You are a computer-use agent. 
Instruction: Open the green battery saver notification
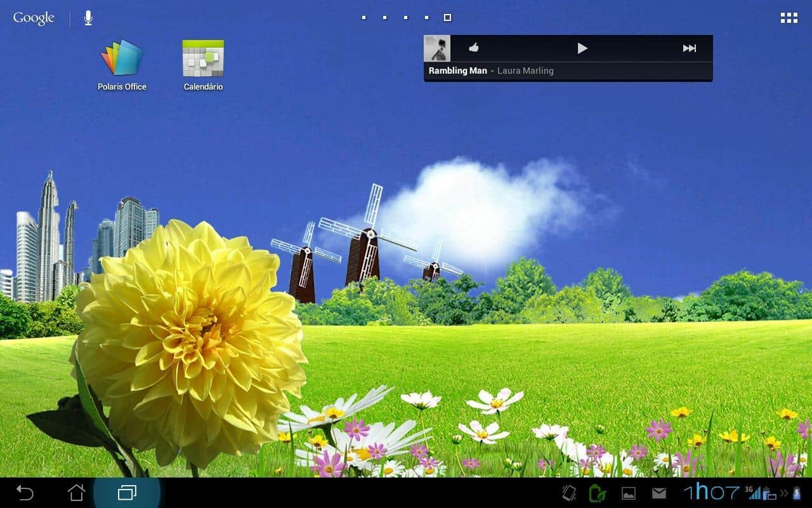tap(598, 493)
